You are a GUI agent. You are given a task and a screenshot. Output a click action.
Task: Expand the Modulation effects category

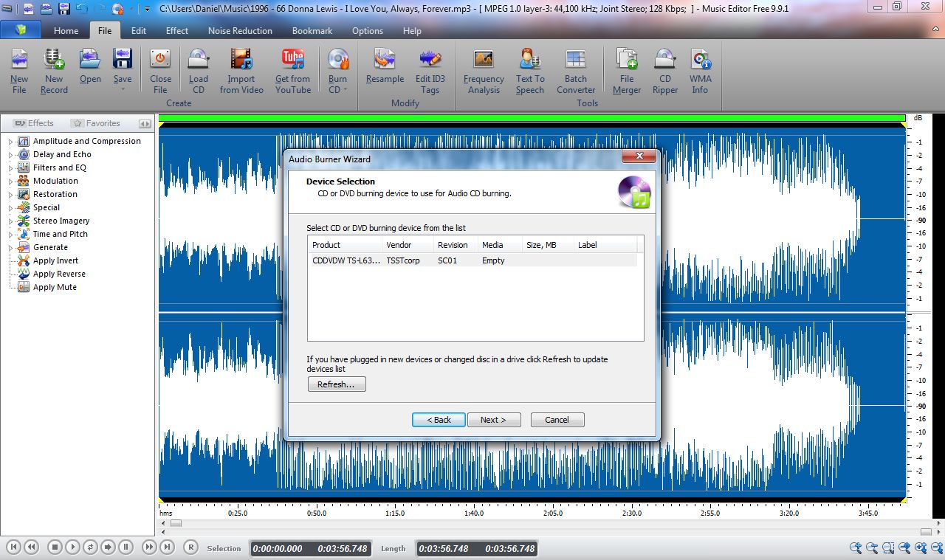click(10, 181)
